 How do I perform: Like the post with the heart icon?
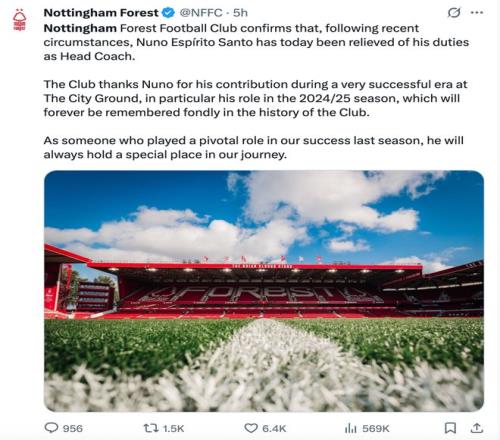(x=251, y=428)
